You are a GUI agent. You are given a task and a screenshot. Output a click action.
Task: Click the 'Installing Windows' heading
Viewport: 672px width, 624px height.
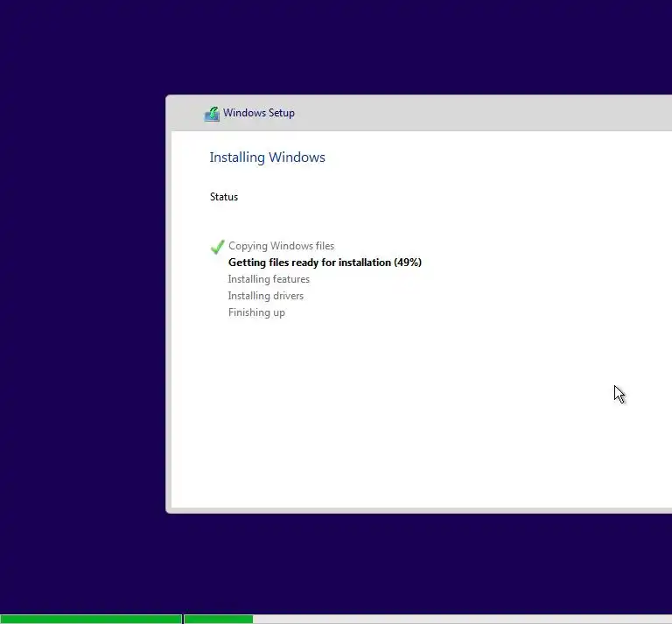tap(268, 158)
